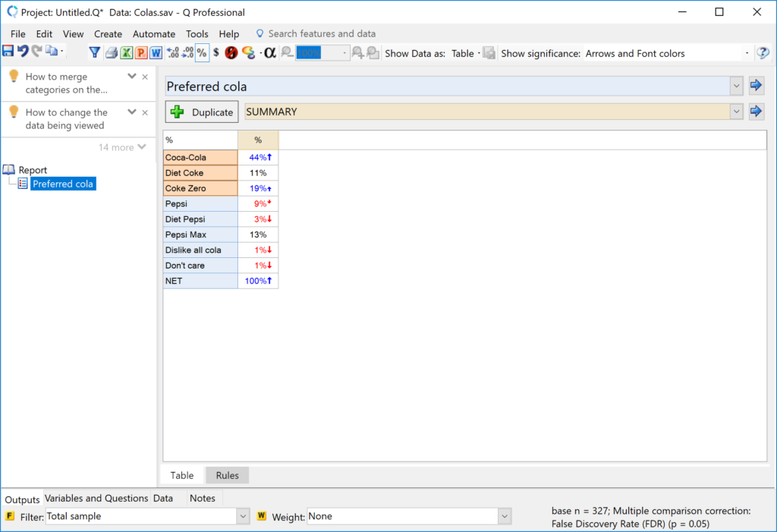Click the search lightbulb icon in menu bar
This screenshot has width=777, height=532.
click(x=260, y=33)
